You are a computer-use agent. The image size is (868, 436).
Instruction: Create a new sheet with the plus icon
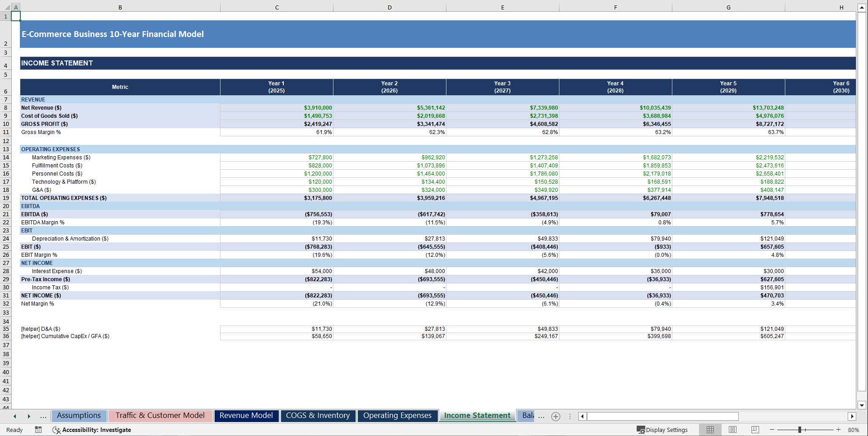coord(556,416)
